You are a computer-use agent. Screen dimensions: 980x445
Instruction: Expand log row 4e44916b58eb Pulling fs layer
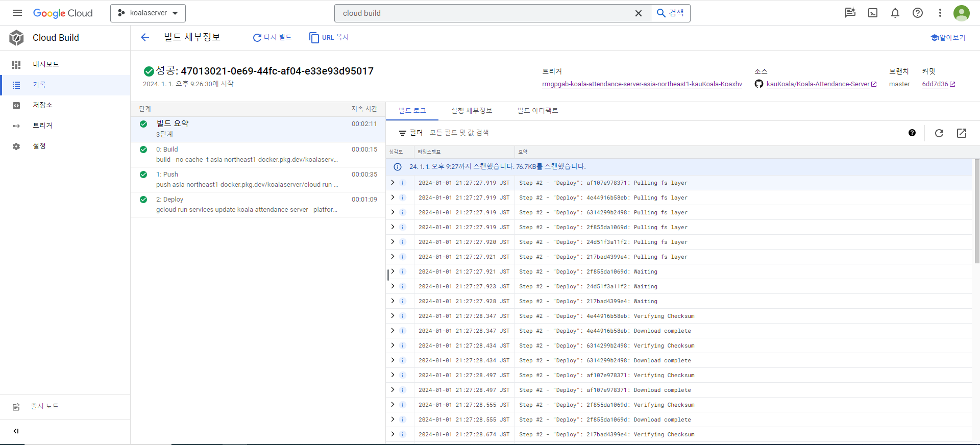[393, 197]
